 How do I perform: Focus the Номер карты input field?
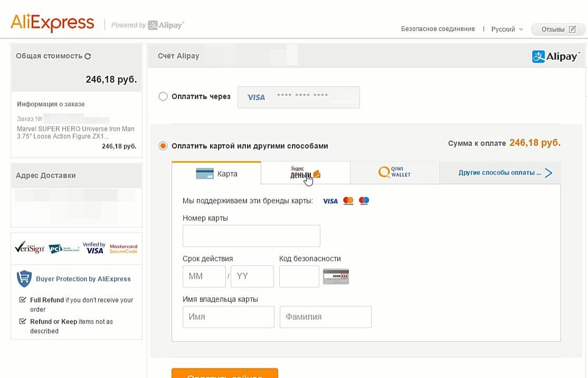[251, 236]
